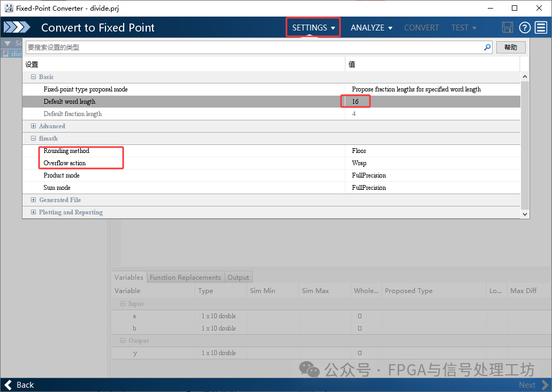The height and width of the screenshot is (392, 552).
Task: Click the Sim Min column header
Action: (273, 290)
